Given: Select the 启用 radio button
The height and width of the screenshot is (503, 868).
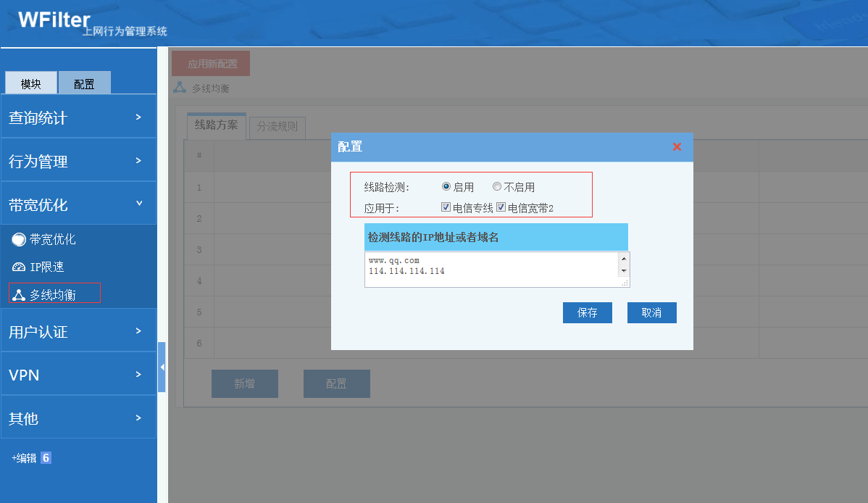Looking at the screenshot, I should pos(446,187).
